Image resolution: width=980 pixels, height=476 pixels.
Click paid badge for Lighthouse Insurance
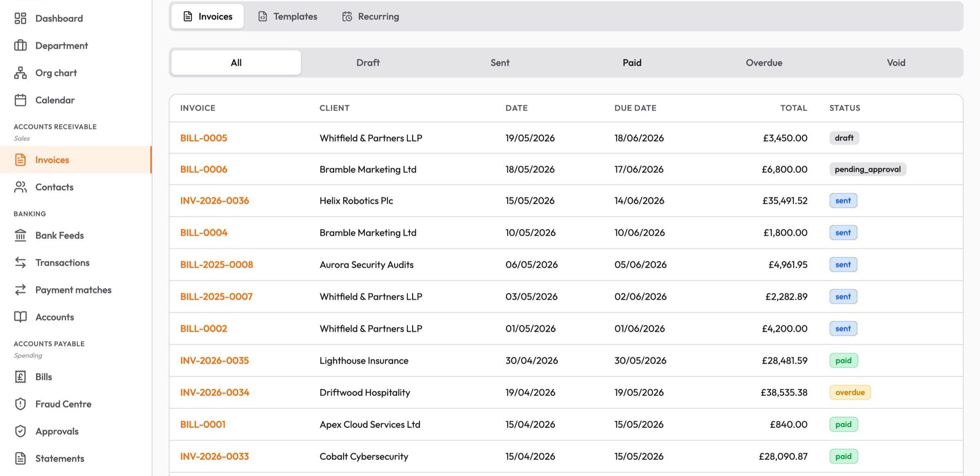point(843,360)
